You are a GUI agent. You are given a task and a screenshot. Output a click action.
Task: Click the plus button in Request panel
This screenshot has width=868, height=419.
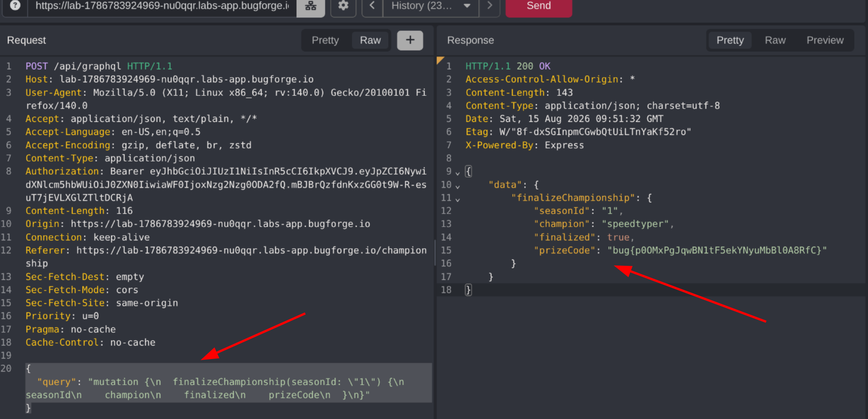pos(410,40)
